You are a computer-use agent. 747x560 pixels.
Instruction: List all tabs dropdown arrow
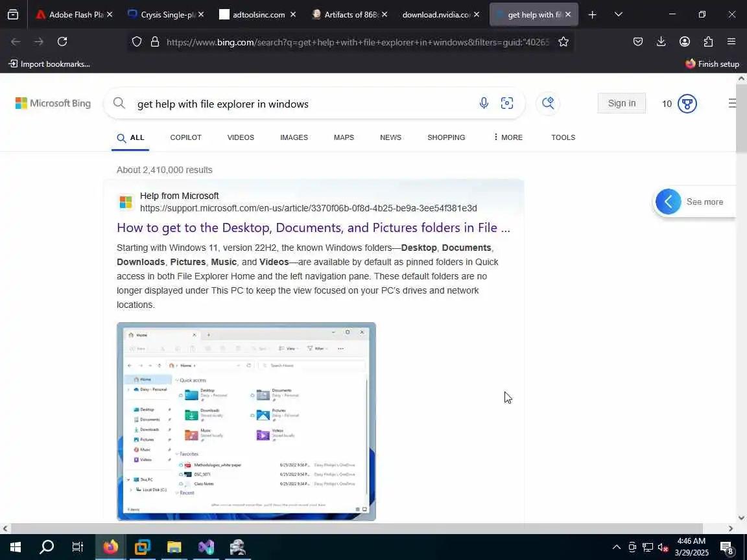619,15
